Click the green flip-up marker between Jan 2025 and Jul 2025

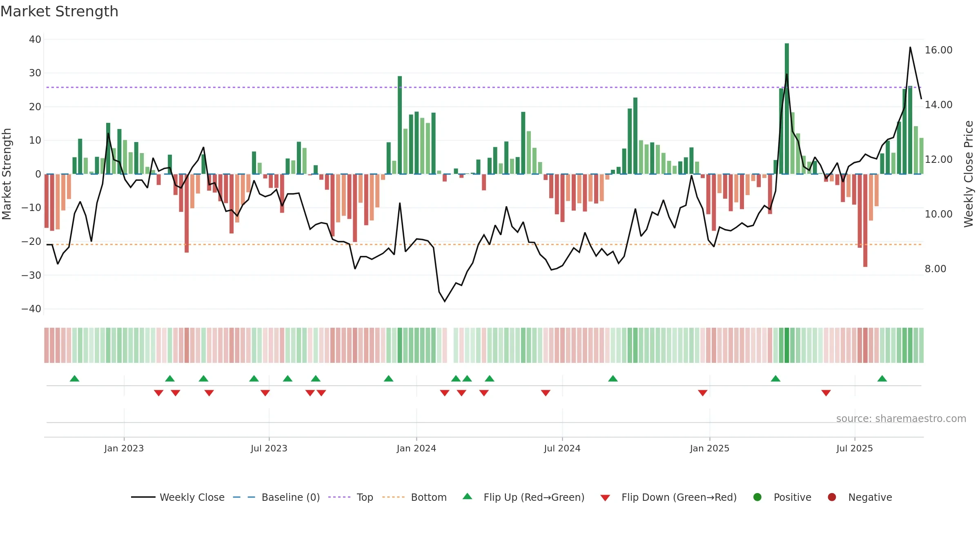(776, 378)
